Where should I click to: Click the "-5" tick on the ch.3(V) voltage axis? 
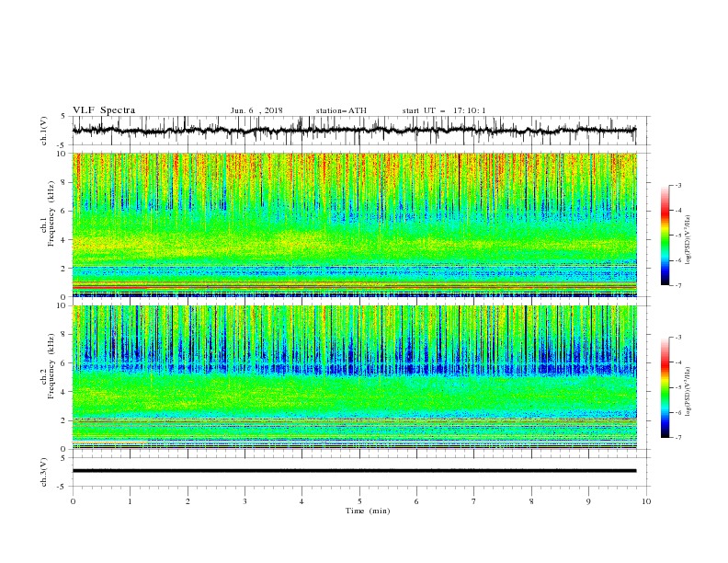63,487
